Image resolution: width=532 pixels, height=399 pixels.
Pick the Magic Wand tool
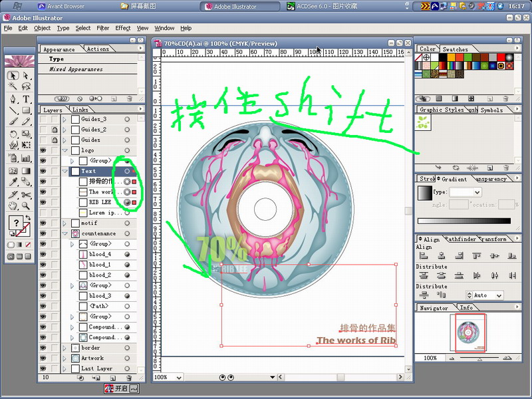click(x=13, y=86)
